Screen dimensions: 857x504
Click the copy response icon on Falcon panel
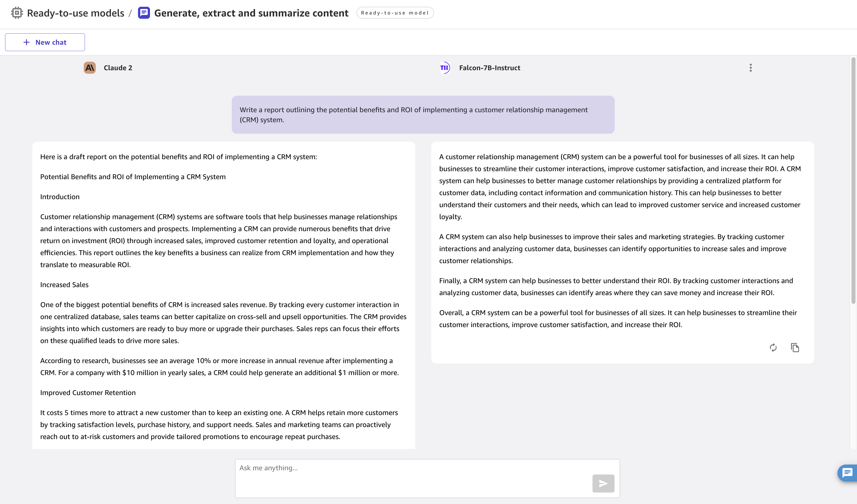tap(795, 347)
